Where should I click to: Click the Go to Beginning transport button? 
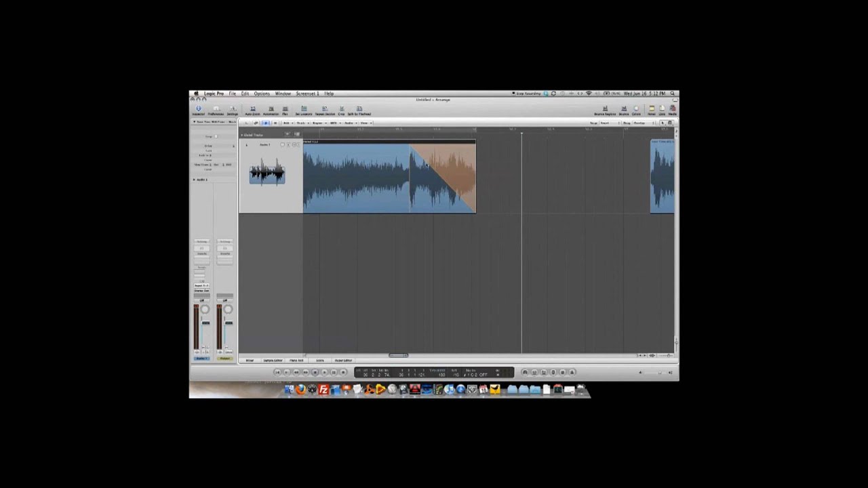[x=277, y=372]
